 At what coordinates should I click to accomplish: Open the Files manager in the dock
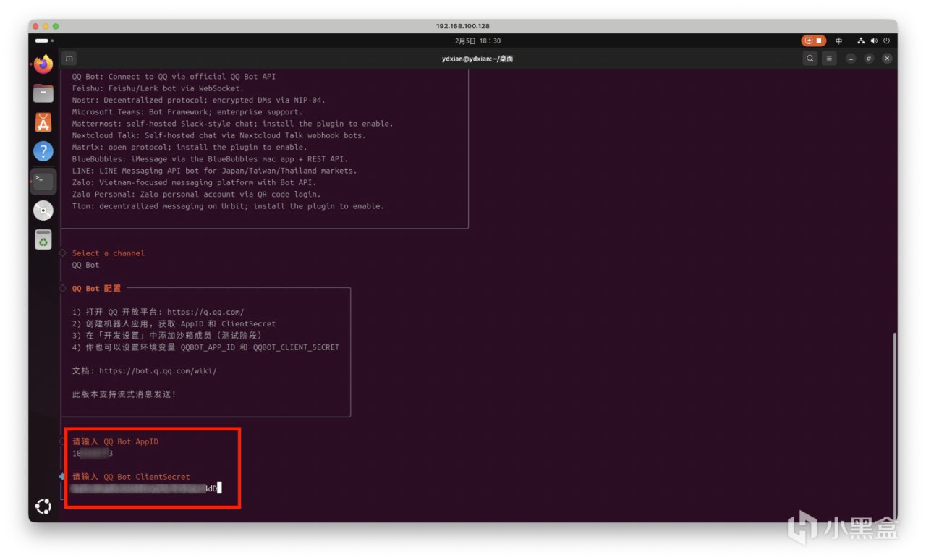click(x=43, y=93)
